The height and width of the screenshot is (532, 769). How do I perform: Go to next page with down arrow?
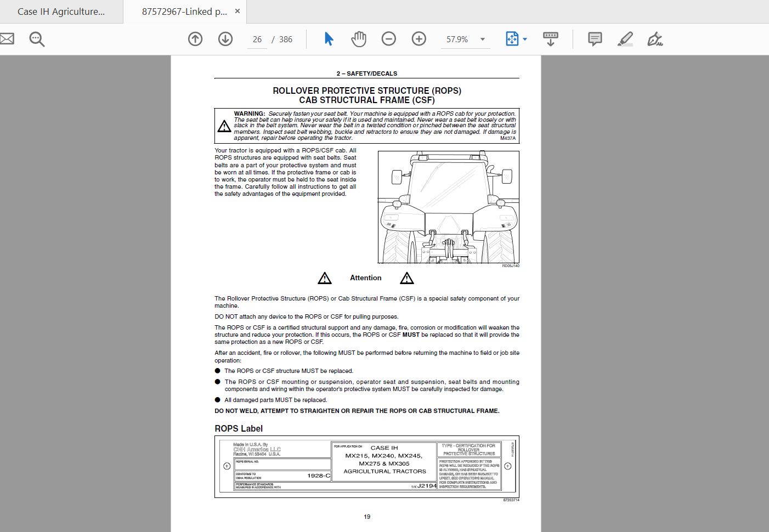coord(225,39)
